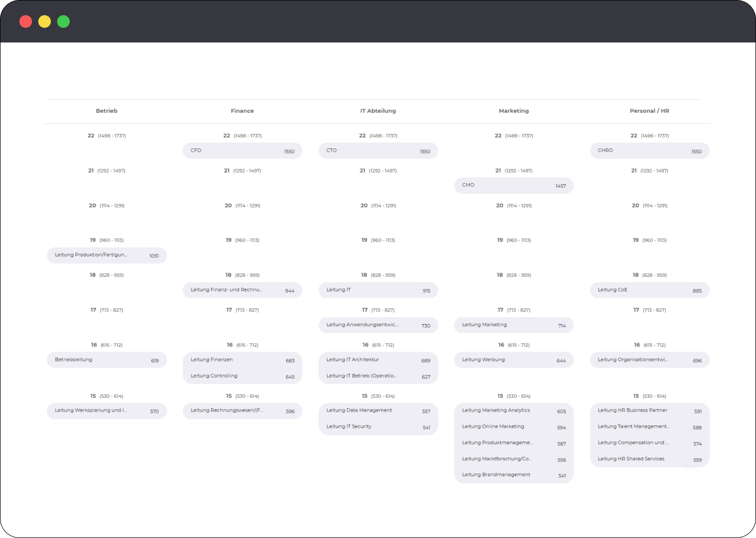Select the Marketing column header
756x538 pixels.
pyautogui.click(x=514, y=111)
